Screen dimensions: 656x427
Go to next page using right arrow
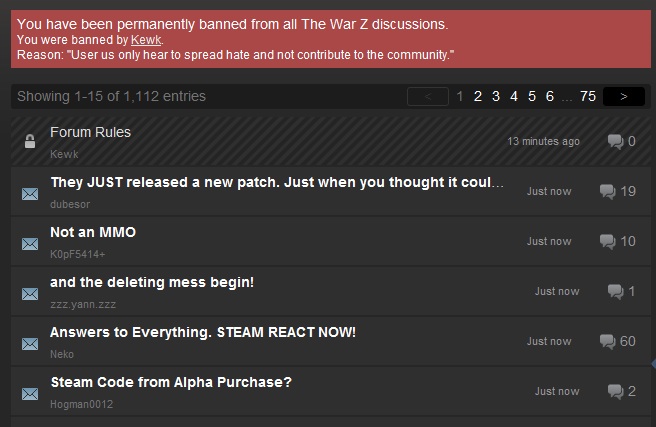point(624,96)
